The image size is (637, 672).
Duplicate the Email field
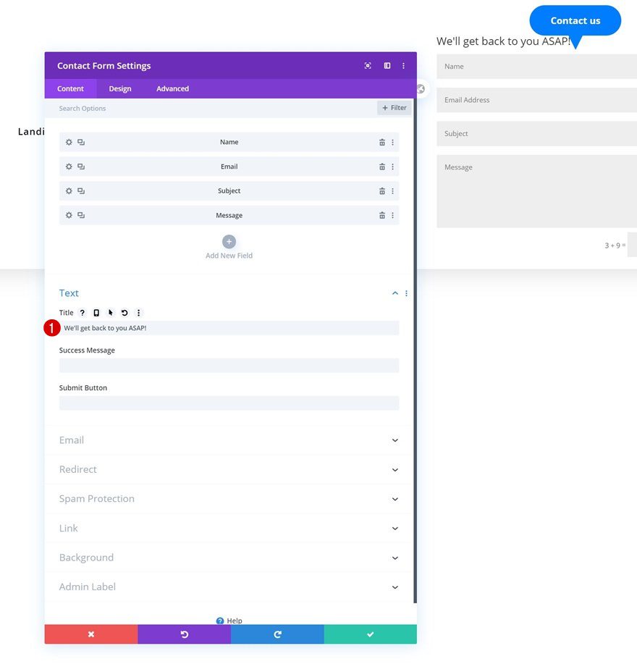click(80, 167)
